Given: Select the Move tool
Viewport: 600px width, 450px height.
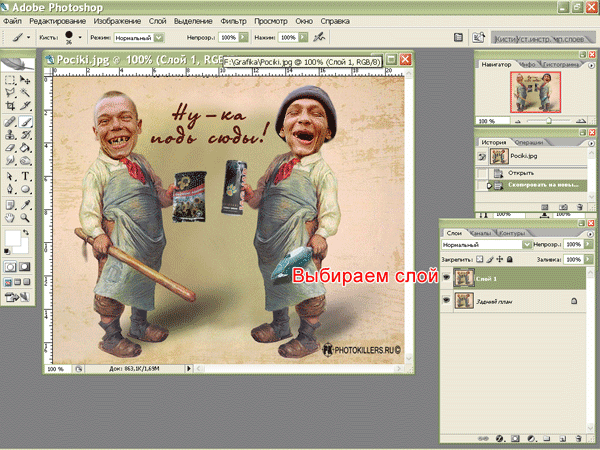Looking at the screenshot, I should coord(25,80).
